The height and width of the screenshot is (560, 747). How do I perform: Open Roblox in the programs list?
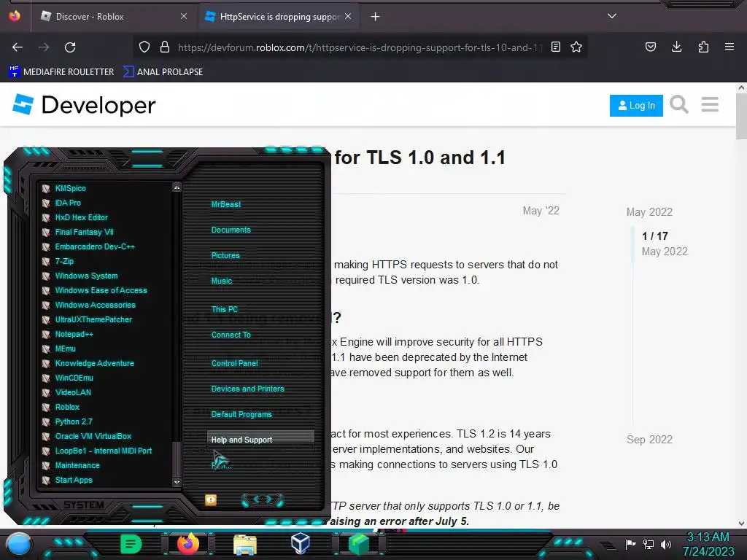[x=67, y=407]
